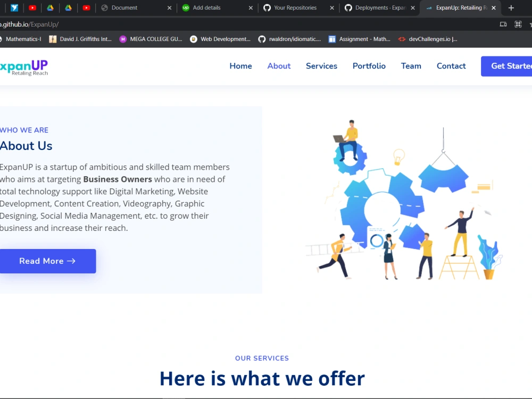Close the Add details tab
The height and width of the screenshot is (399, 532).
click(x=251, y=8)
